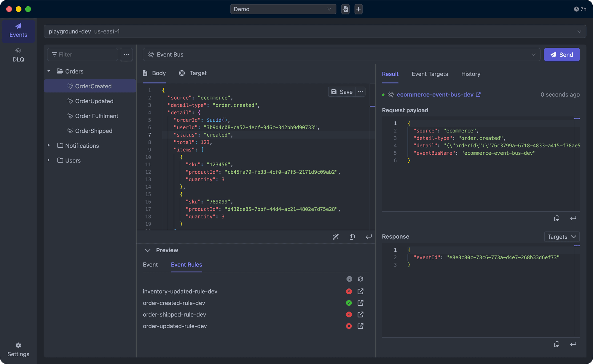Click the magic wand format icon
This screenshot has height=364, width=593.
tap(336, 237)
